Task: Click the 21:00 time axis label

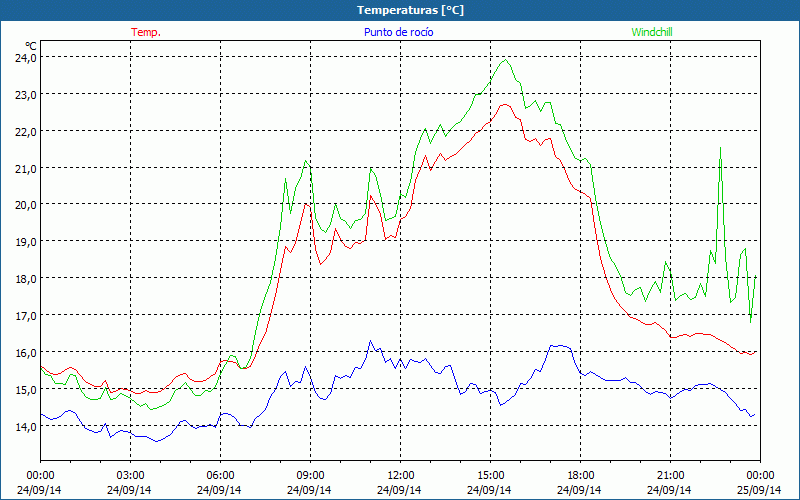Action: click(x=670, y=476)
